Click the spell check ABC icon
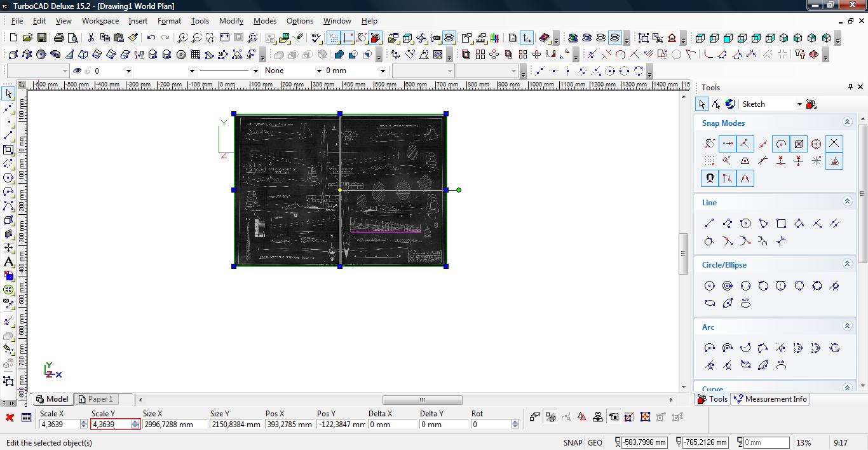This screenshot has height=450, width=868. pos(316,37)
